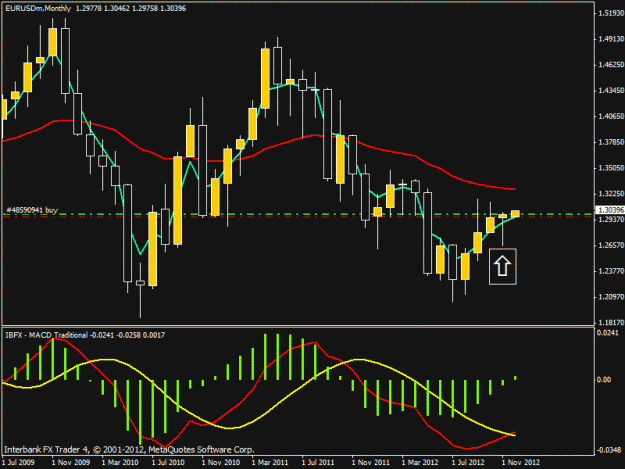Click the 1.49130 price scale value
The width and height of the screenshot is (625, 469).
[611, 39]
